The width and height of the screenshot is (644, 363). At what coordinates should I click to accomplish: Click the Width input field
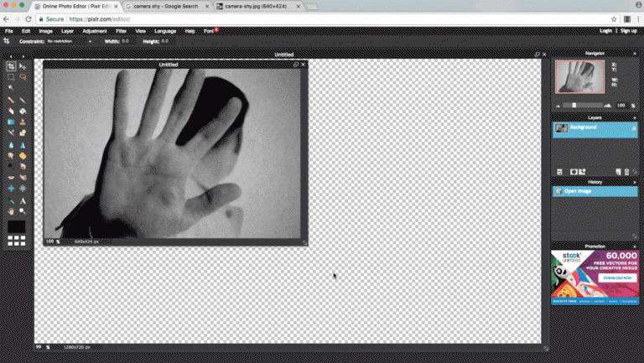127,41
